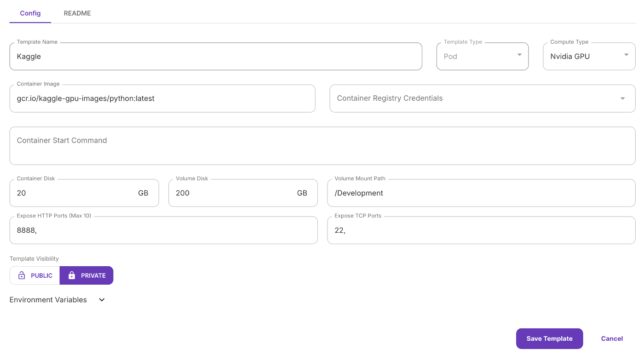Viewport: 644px width, 355px height.
Task: Open the Container Registry Credentials dropdown
Action: pos(483,98)
